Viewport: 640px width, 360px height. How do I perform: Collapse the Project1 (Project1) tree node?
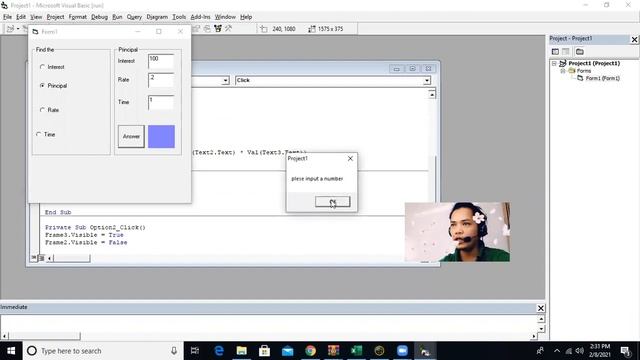click(x=554, y=63)
